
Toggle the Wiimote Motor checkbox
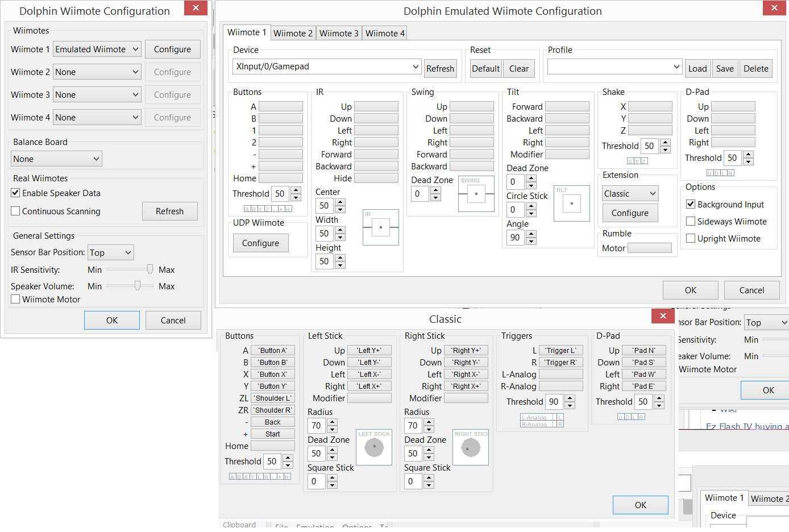pyautogui.click(x=15, y=299)
